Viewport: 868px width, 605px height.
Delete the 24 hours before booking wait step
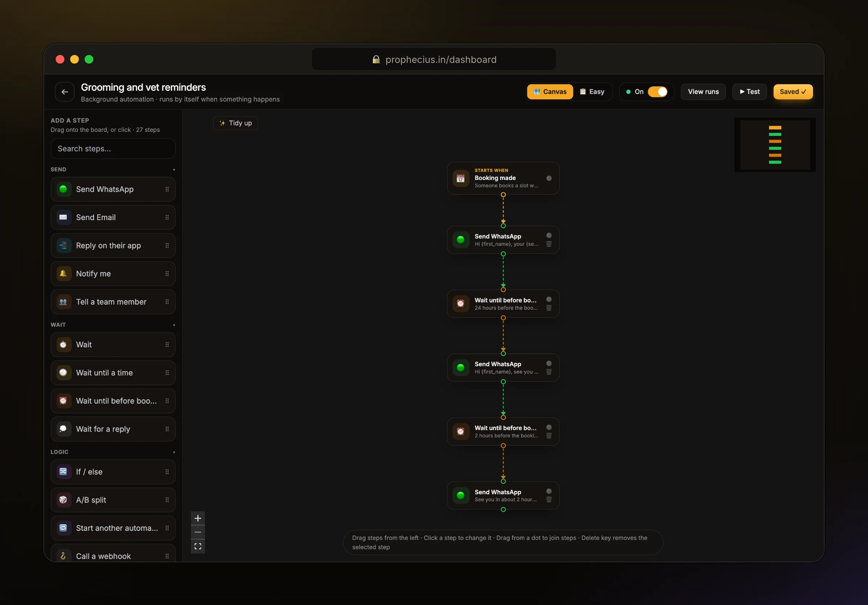pyautogui.click(x=549, y=308)
